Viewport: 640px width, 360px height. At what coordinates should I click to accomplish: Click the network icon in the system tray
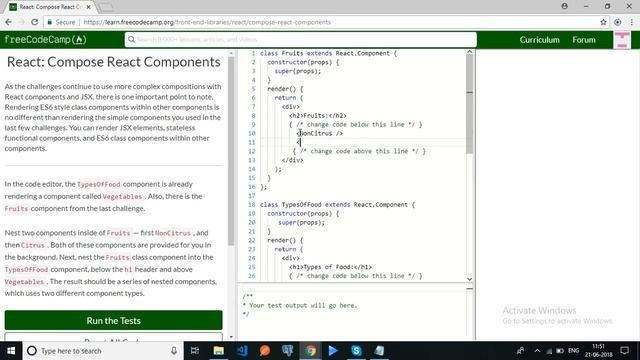pyautogui.click(x=549, y=351)
